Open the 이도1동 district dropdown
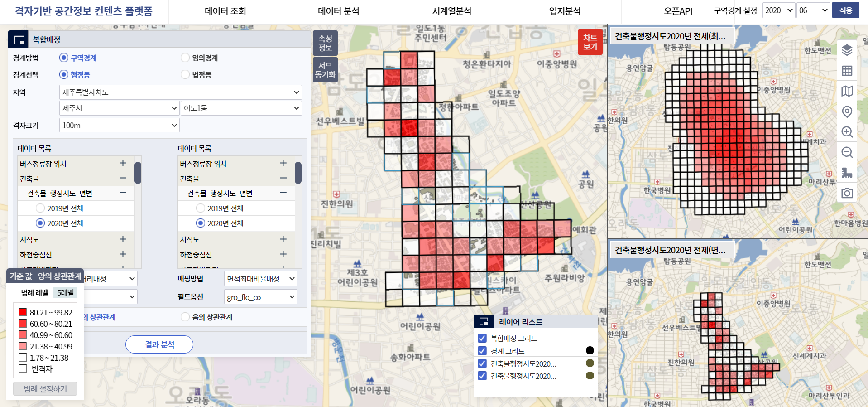This screenshot has height=407, width=868. click(241, 108)
